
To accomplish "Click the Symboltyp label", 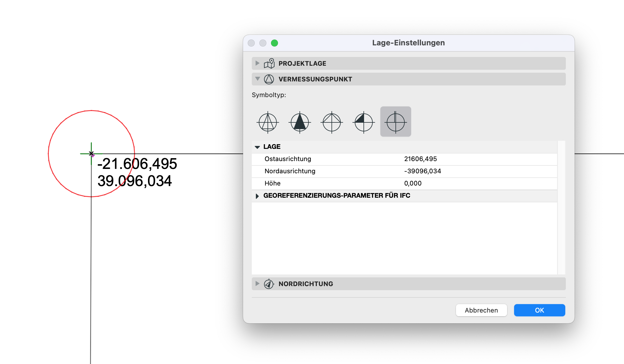I will 269,95.
